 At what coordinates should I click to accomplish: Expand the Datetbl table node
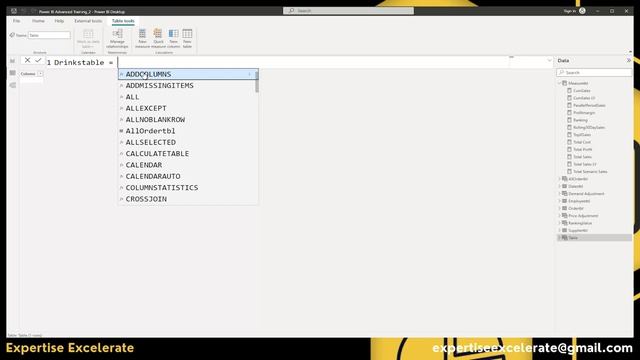coord(560,186)
